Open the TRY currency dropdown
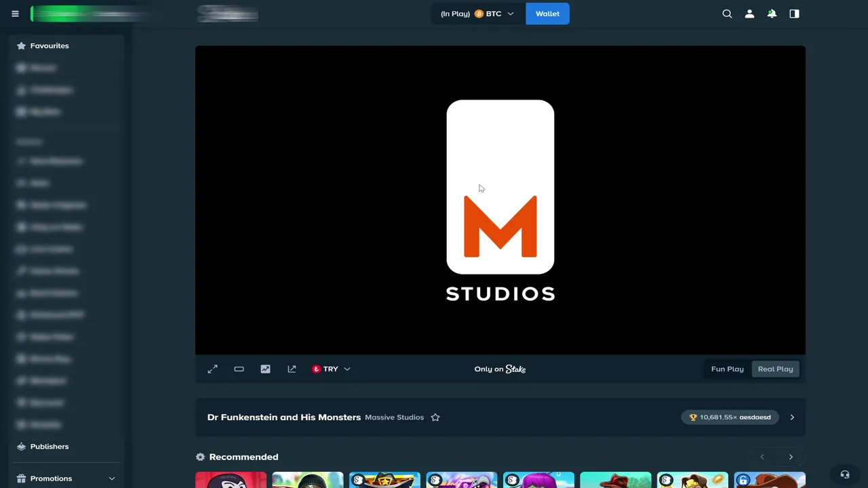This screenshot has width=868, height=488. [x=331, y=369]
